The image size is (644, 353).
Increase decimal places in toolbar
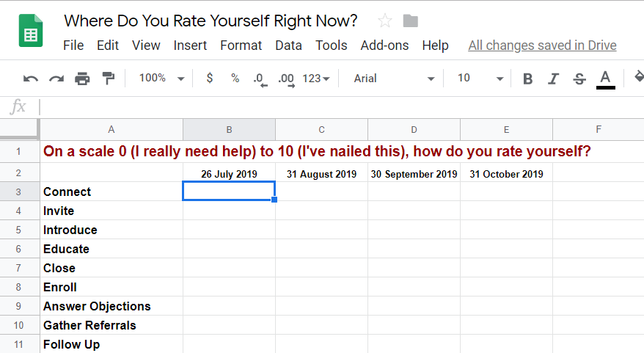[x=286, y=79]
